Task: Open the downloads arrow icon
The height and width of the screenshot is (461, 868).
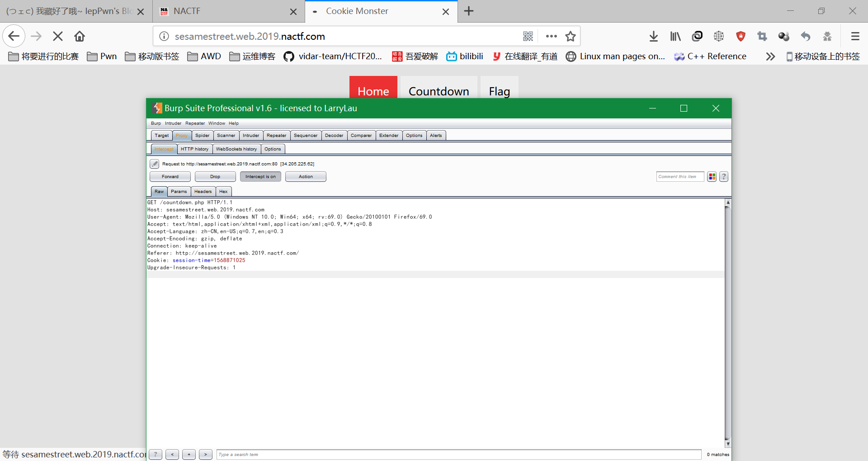Action: [654, 36]
